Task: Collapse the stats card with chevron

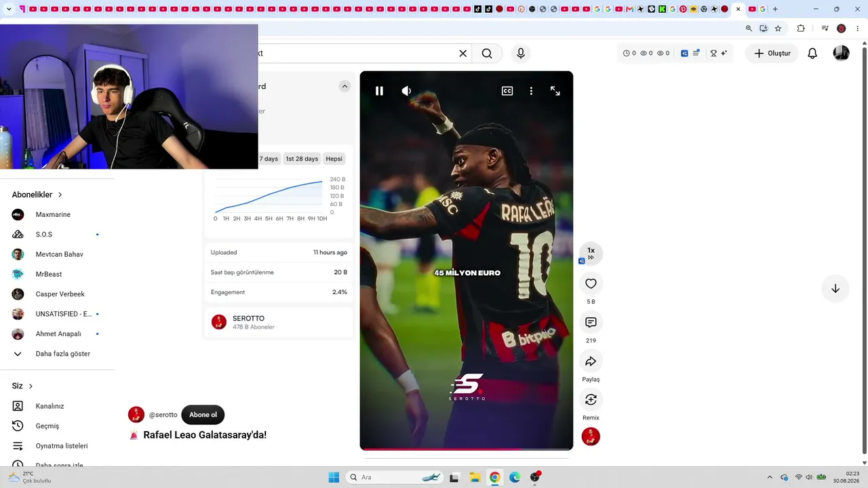Action: pyautogui.click(x=344, y=86)
